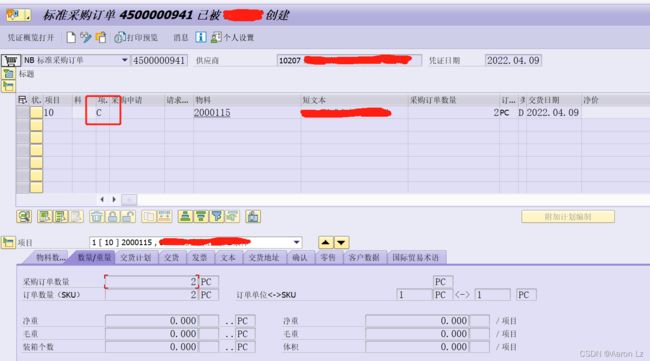Click the 凭证日期 field 2022.04.09

coord(513,61)
